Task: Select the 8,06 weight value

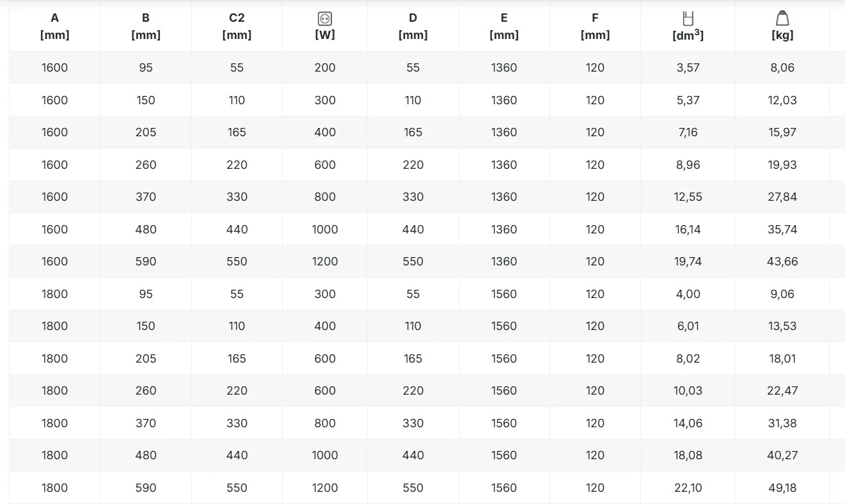Action: point(782,68)
